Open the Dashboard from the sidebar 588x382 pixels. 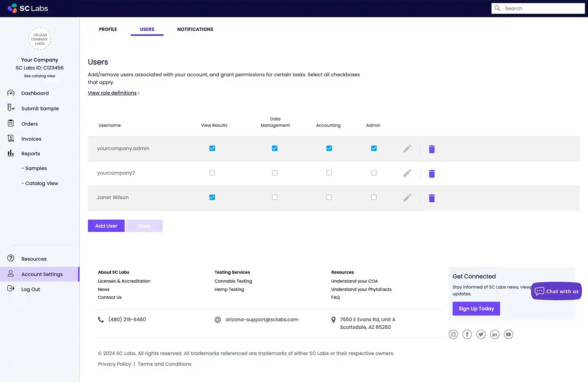tap(35, 93)
